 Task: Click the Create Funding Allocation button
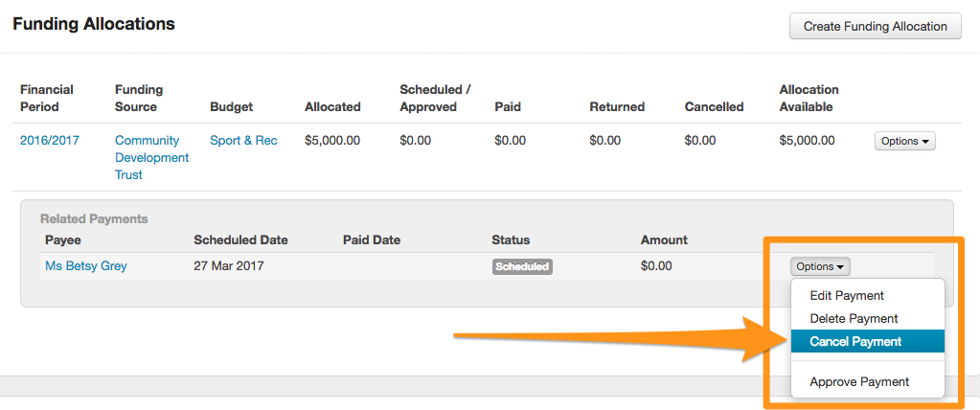click(x=875, y=26)
